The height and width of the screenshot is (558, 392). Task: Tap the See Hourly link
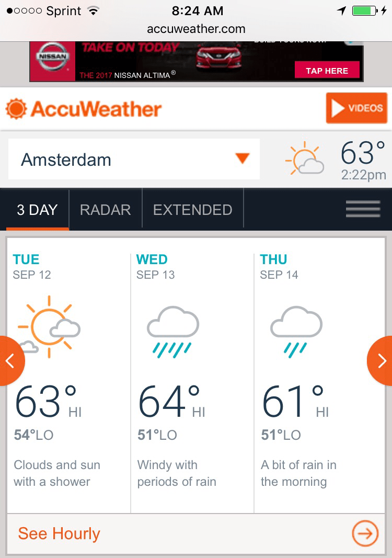59,533
